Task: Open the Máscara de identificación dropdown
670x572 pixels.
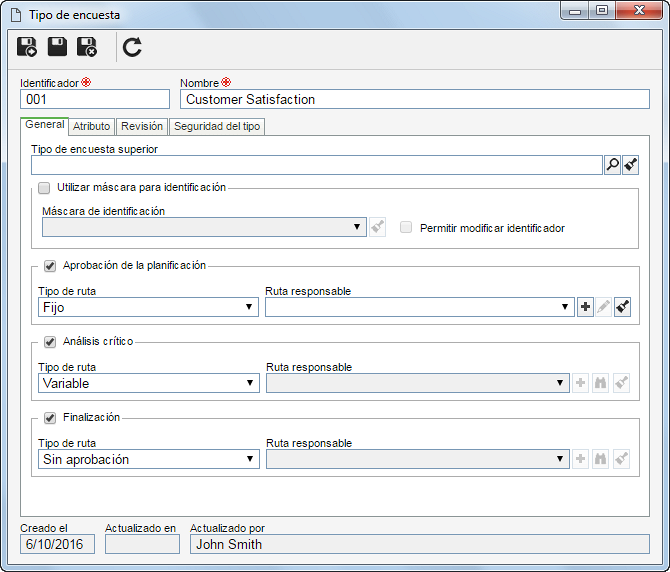Action: [x=204, y=227]
